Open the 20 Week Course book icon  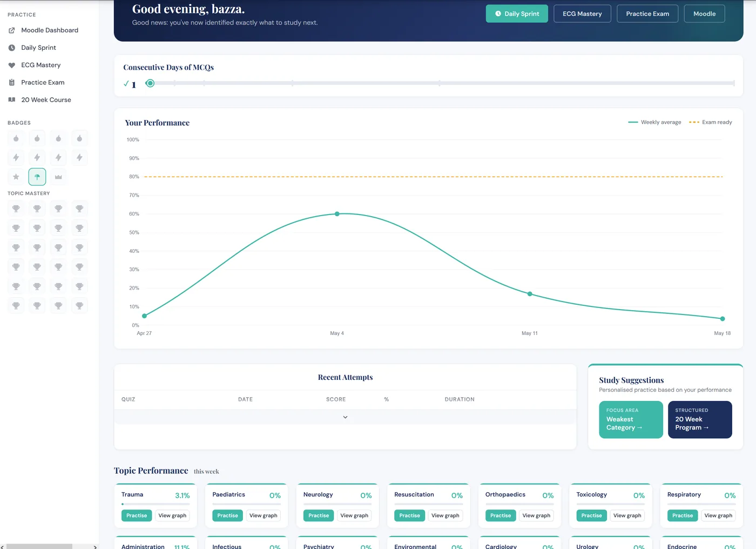coord(12,99)
